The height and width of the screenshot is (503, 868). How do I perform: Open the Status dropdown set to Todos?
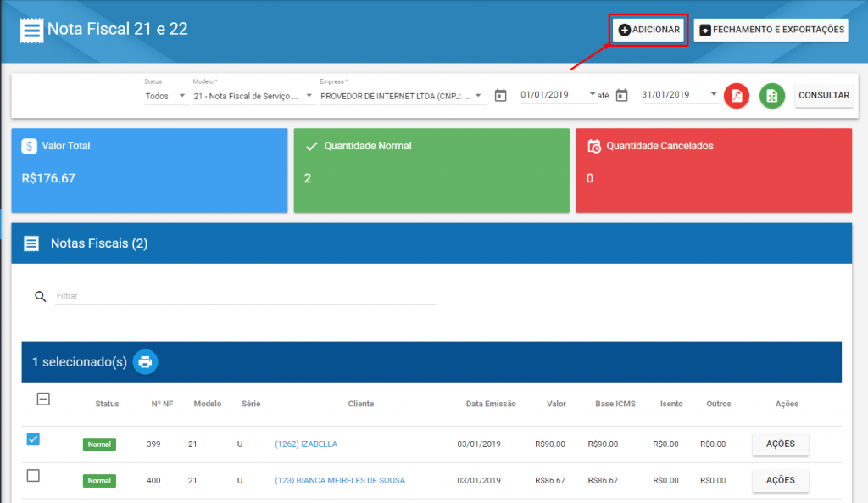click(x=165, y=96)
